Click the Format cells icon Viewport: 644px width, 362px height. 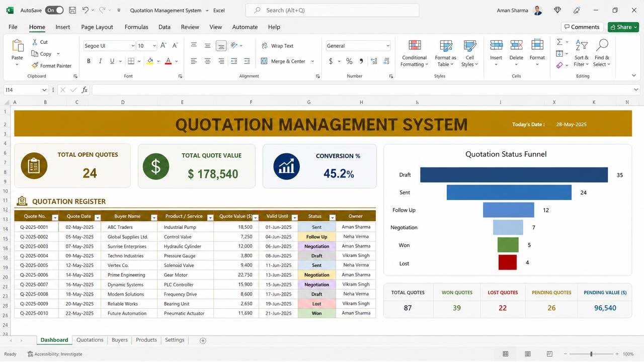coord(537,46)
